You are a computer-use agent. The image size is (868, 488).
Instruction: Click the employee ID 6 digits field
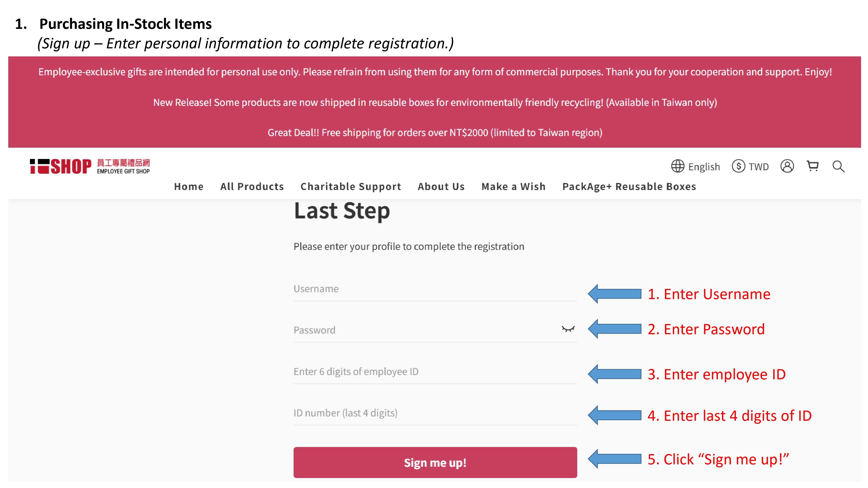click(x=435, y=372)
